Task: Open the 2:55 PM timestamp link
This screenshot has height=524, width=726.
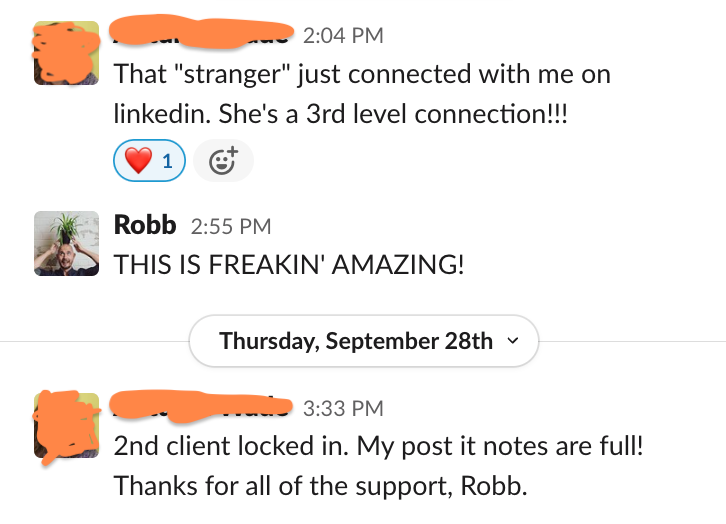Action: click(230, 227)
